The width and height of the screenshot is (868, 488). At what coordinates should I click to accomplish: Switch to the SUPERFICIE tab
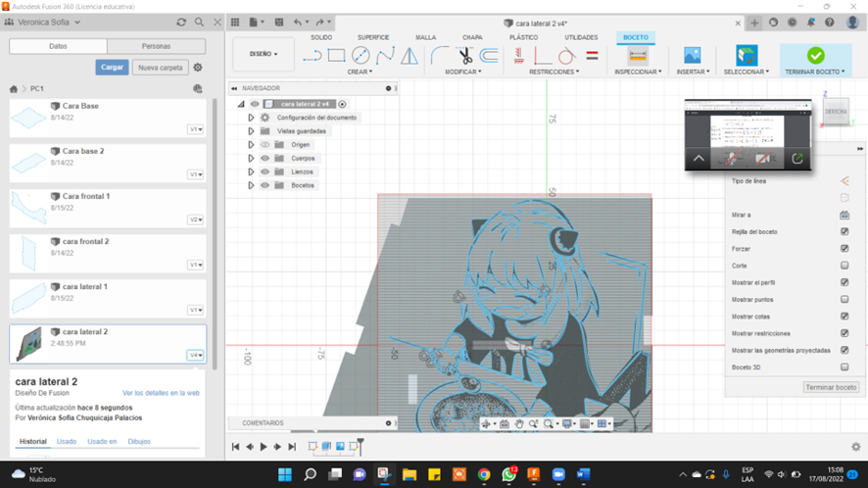pos(373,37)
